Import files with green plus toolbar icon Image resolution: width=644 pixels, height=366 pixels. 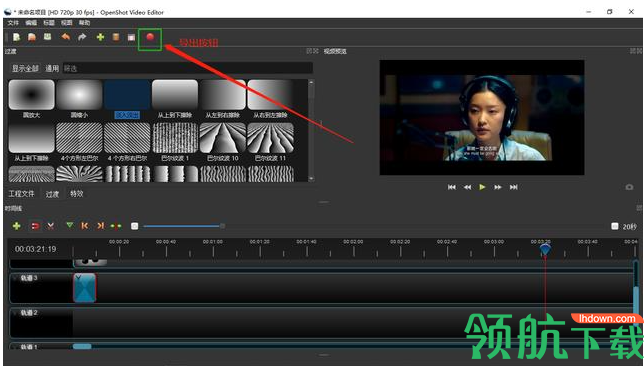coord(100,37)
